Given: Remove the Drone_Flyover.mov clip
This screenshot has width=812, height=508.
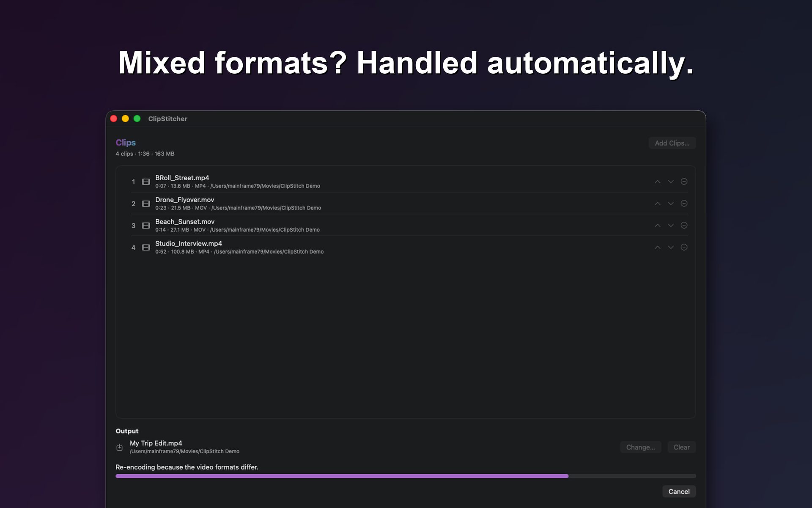Looking at the screenshot, I should click(x=684, y=204).
